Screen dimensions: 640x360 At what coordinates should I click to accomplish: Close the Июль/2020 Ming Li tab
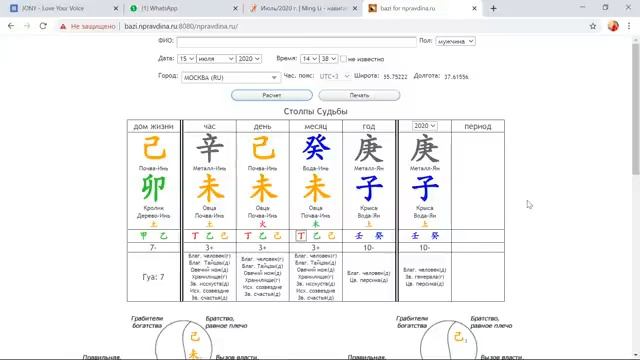point(355,8)
